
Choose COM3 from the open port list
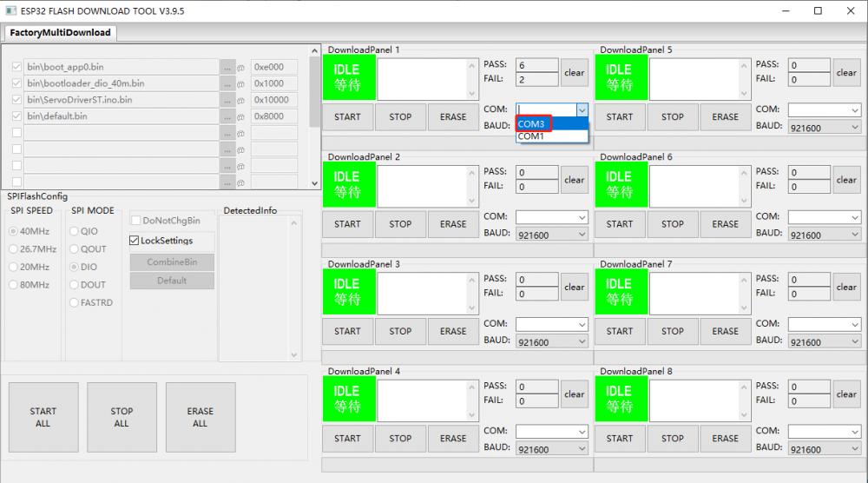coord(533,123)
